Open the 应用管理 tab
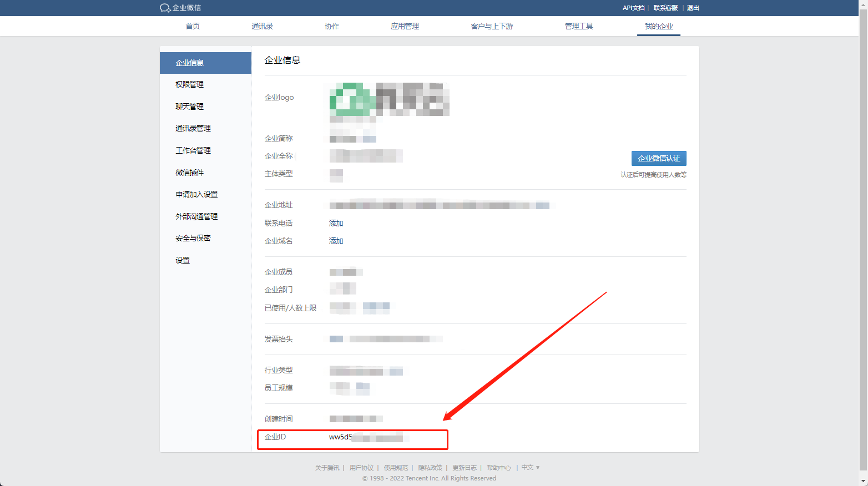The image size is (868, 486). pos(405,26)
